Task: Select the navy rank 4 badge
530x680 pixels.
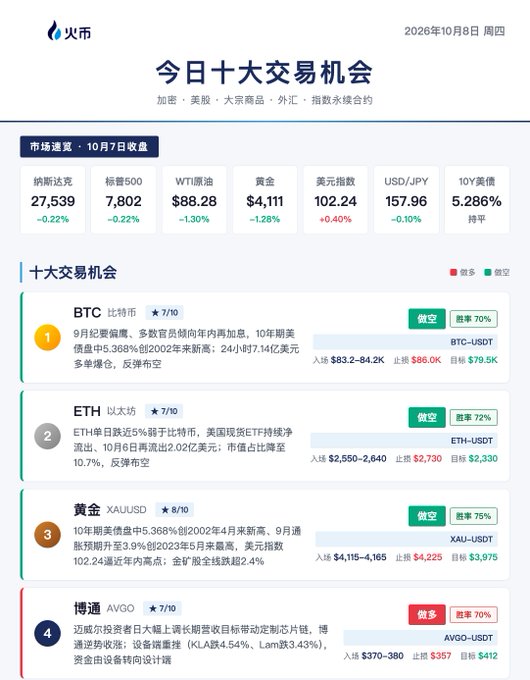Action: point(47,633)
